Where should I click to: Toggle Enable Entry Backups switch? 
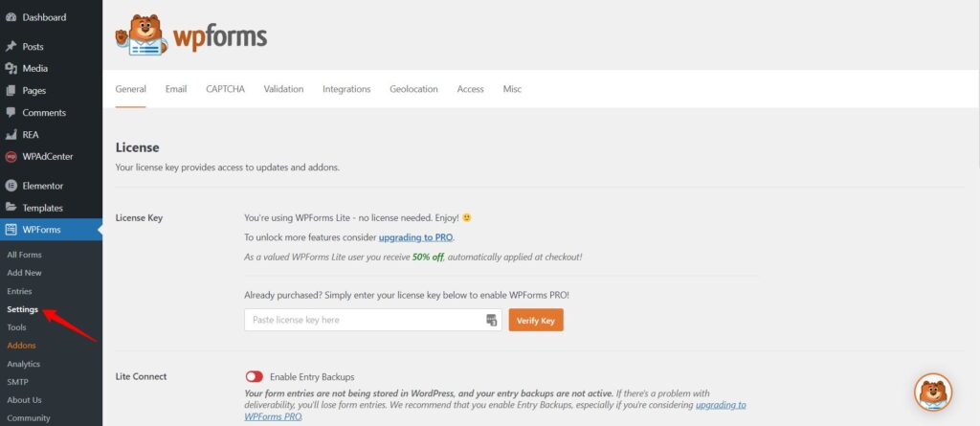tap(255, 376)
